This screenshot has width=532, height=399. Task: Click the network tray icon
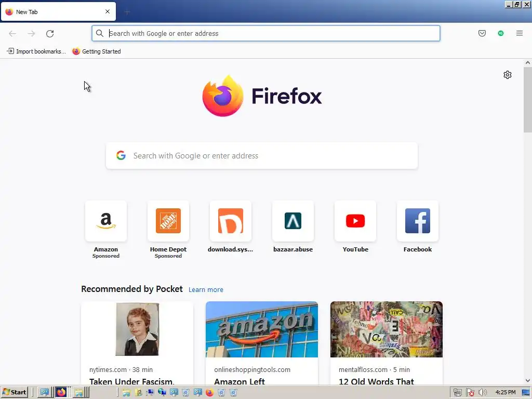pyautogui.click(x=457, y=393)
